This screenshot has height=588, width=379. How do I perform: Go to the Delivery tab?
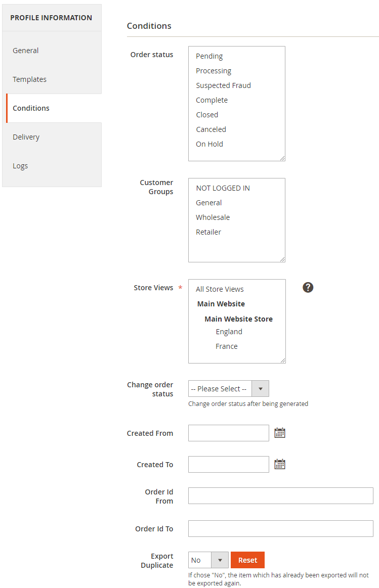click(x=26, y=137)
